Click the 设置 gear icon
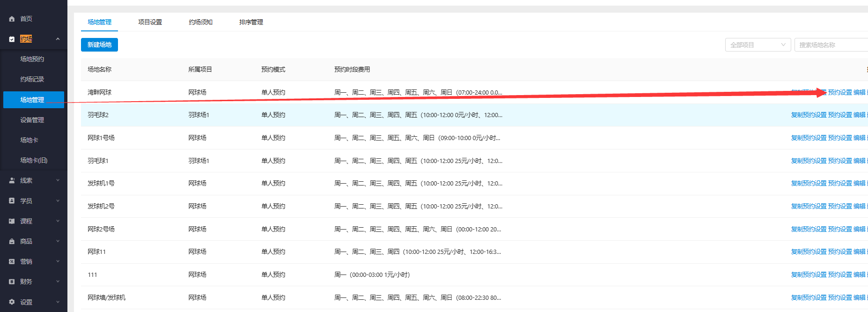This screenshot has height=312, width=868. (12, 302)
